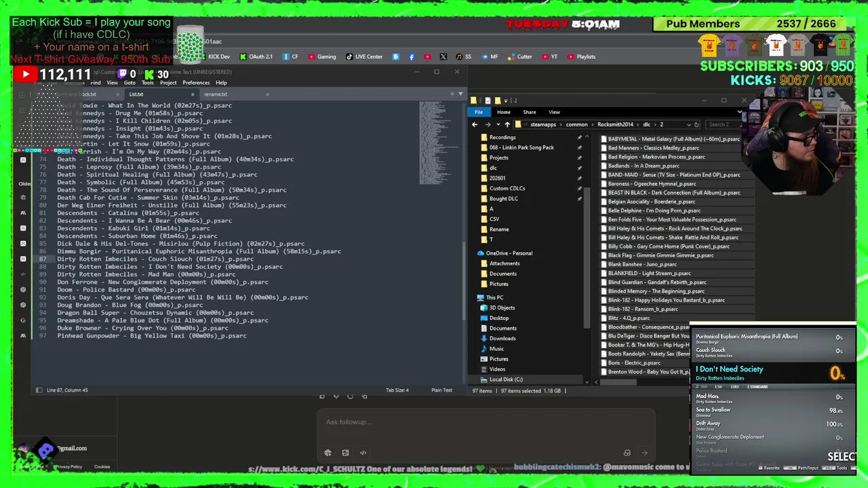Screen dimensions: 868x488
Task: Select Blitz - 4.Q_p.psarc file
Action: pos(629,318)
